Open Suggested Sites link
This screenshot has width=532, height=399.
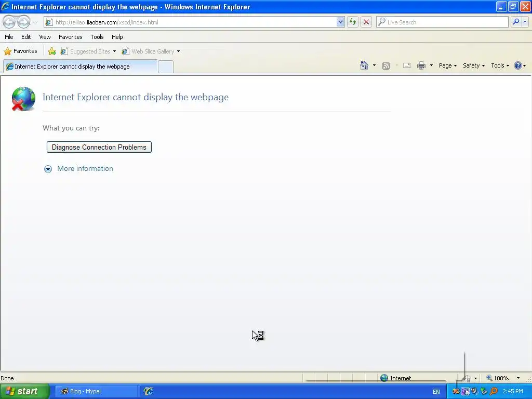point(86,51)
